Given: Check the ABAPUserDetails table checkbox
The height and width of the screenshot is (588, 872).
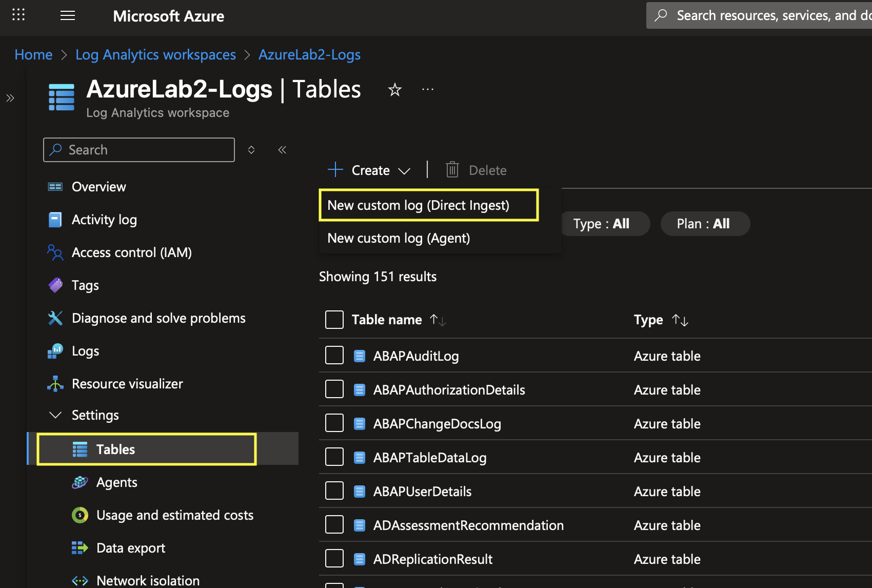Looking at the screenshot, I should click(334, 491).
